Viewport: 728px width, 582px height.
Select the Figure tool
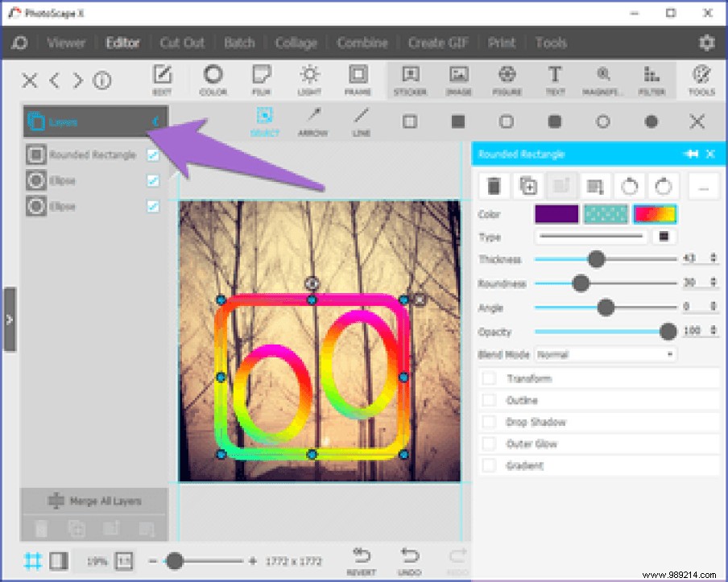(507, 80)
